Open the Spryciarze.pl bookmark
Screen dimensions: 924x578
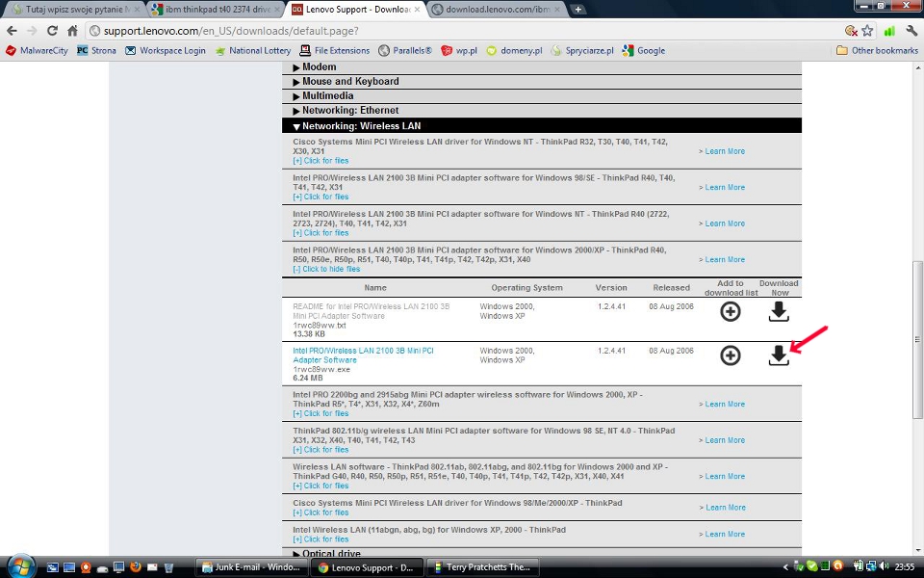(582, 51)
